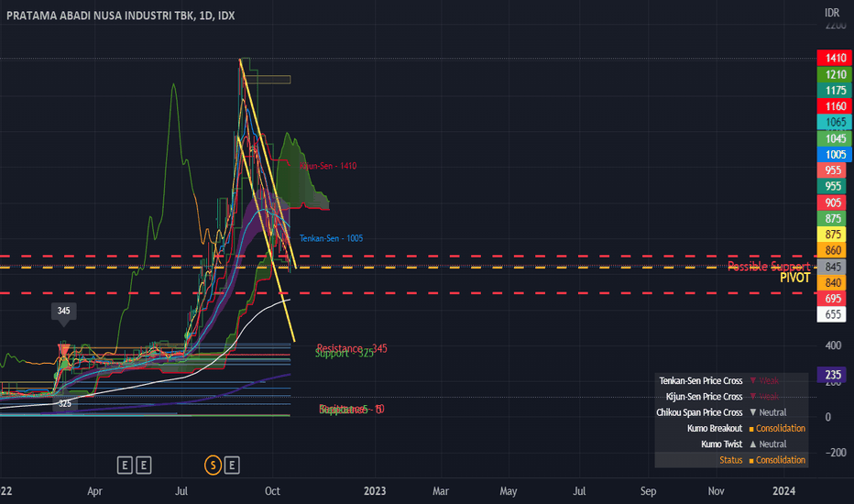Open the E earnings marker beside the S marker

[x=232, y=466]
